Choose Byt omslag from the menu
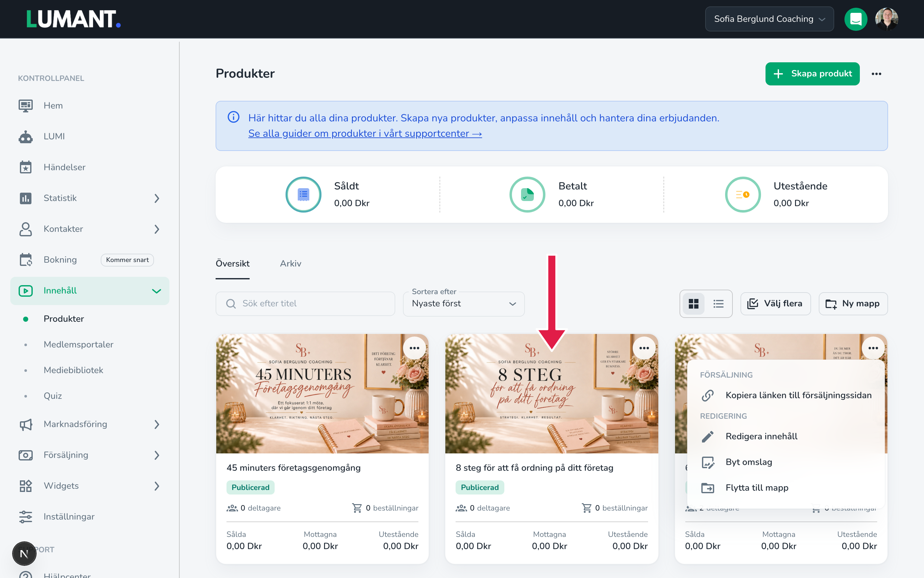 (x=786, y=462)
